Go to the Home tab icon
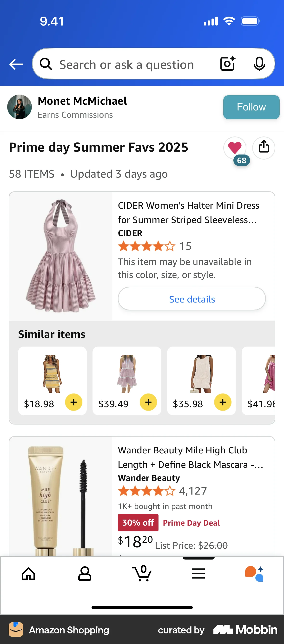The width and height of the screenshot is (284, 644). (x=28, y=574)
